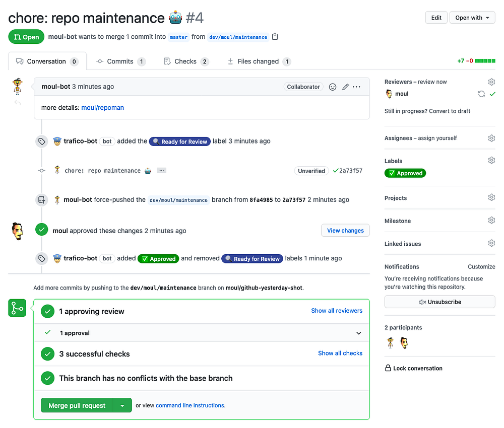
Task: Open Reviewers settings gear
Action: click(x=491, y=82)
